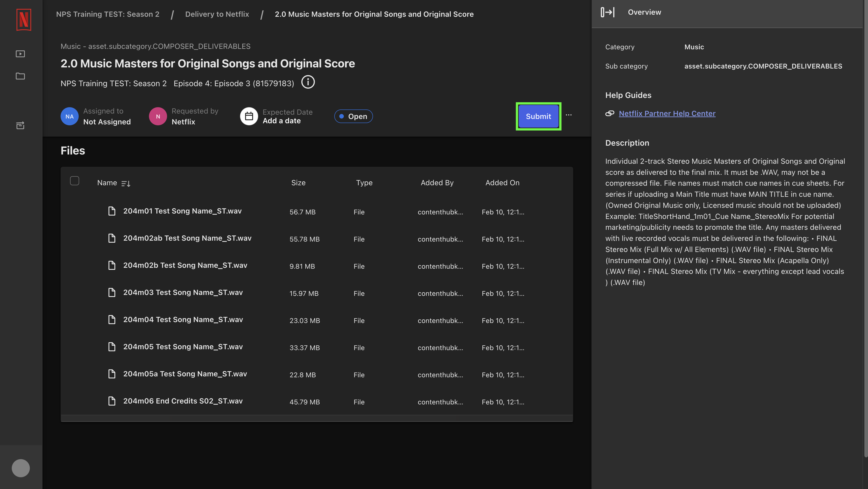Image resolution: width=868 pixels, height=489 pixels.
Task: Click the 33.37 MB size cell
Action: pyautogui.click(x=305, y=348)
